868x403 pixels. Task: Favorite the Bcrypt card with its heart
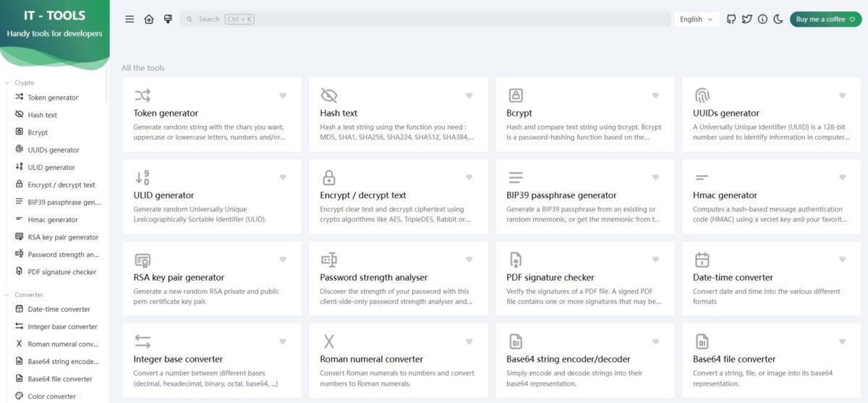[655, 96]
